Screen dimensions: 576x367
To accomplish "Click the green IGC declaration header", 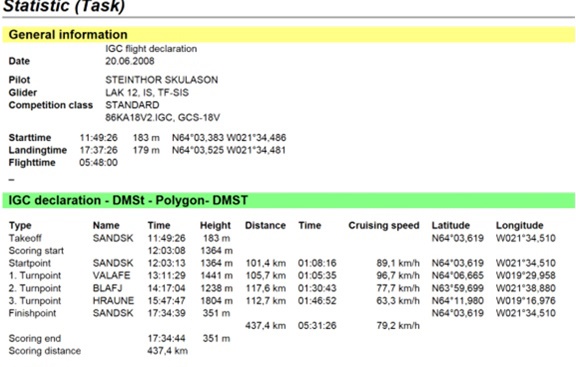I will click(288, 200).
